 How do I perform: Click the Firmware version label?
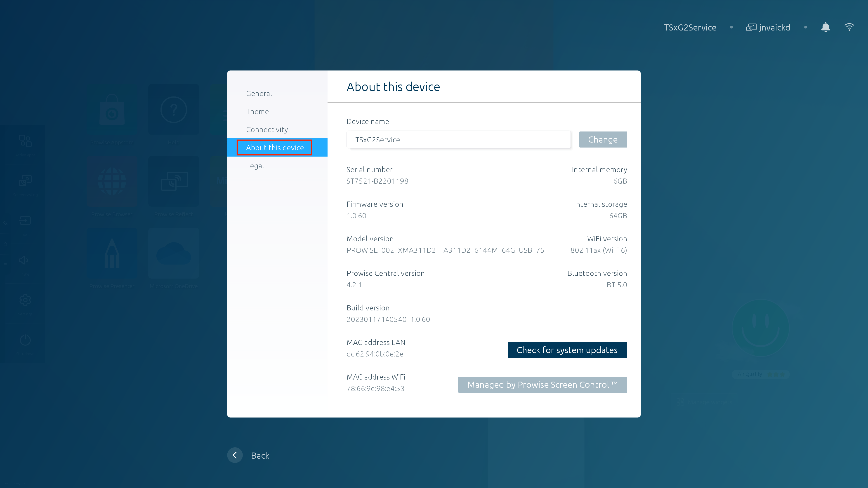[375, 204]
